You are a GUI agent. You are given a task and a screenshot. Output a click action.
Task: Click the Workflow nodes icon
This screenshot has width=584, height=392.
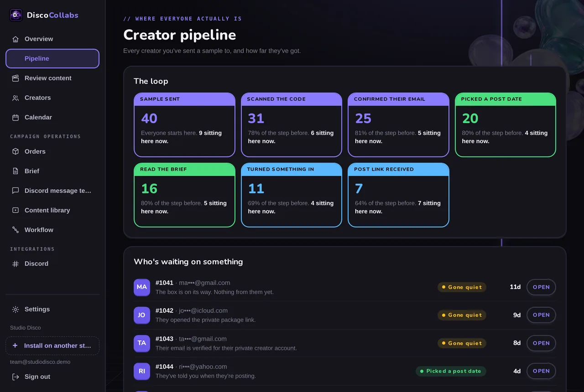pyautogui.click(x=16, y=230)
